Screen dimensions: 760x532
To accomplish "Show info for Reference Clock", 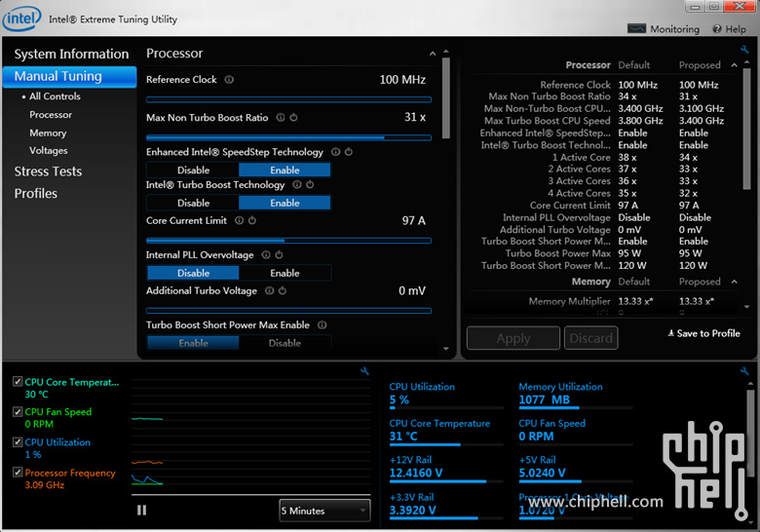I will pos(229,80).
